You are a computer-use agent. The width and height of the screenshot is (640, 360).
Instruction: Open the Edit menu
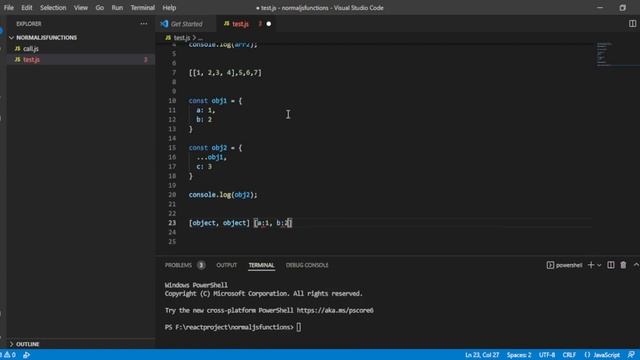click(x=27, y=8)
